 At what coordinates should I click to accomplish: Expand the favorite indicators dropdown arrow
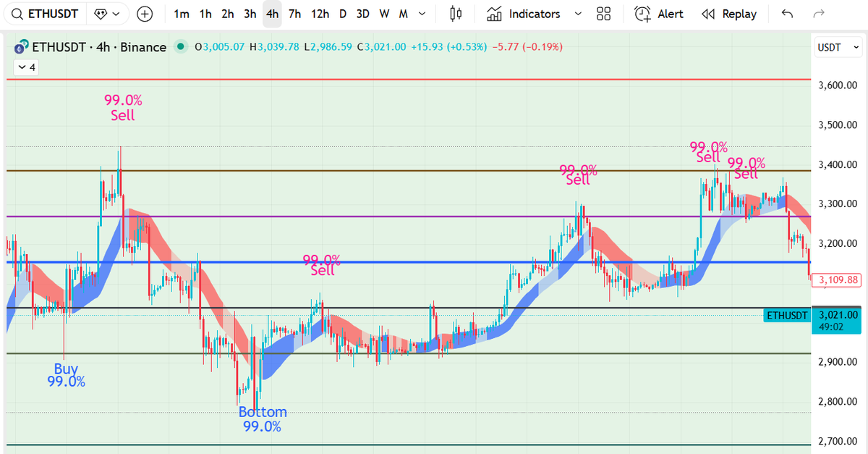point(577,14)
